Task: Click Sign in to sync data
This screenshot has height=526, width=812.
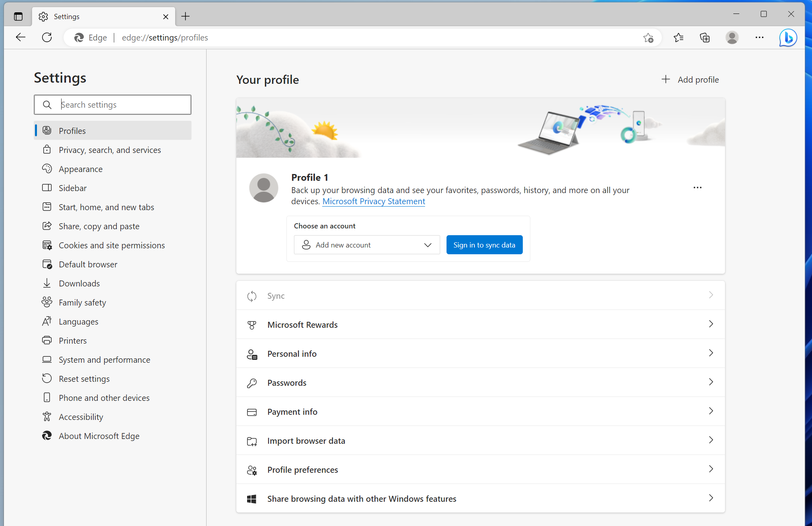Action: pos(484,245)
